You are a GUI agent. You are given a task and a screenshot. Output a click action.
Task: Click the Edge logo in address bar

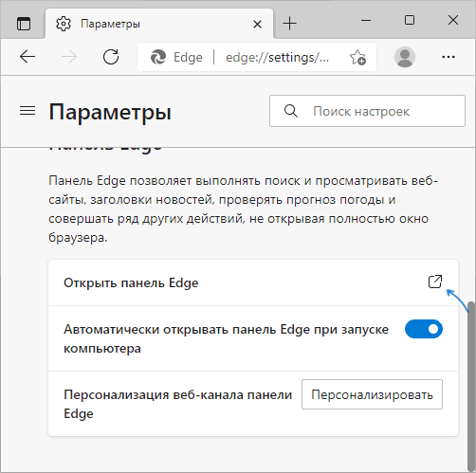coord(158,57)
